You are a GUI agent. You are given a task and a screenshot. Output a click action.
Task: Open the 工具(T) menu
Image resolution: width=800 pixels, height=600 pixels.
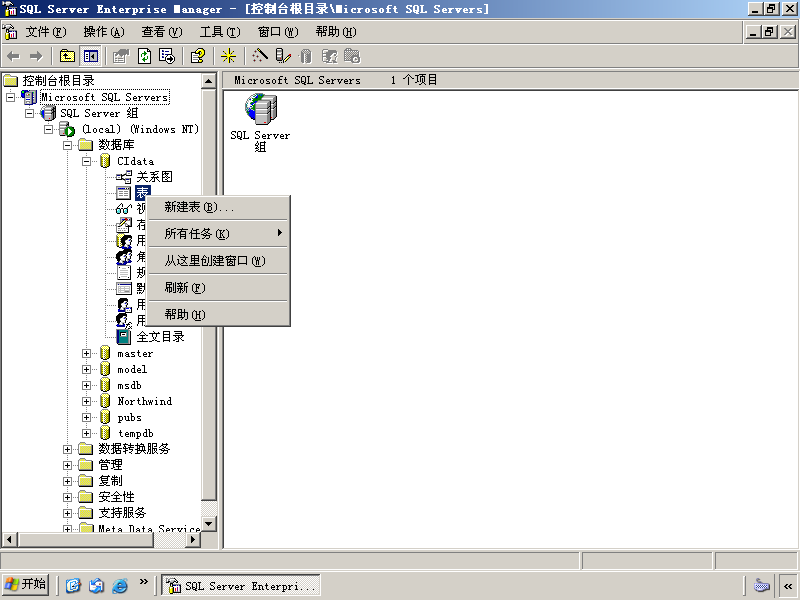coord(220,32)
